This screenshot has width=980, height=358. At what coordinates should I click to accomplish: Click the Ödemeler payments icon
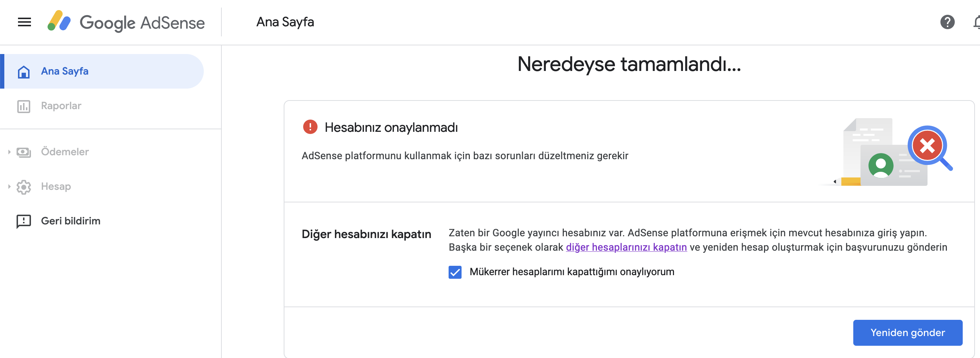point(24,152)
